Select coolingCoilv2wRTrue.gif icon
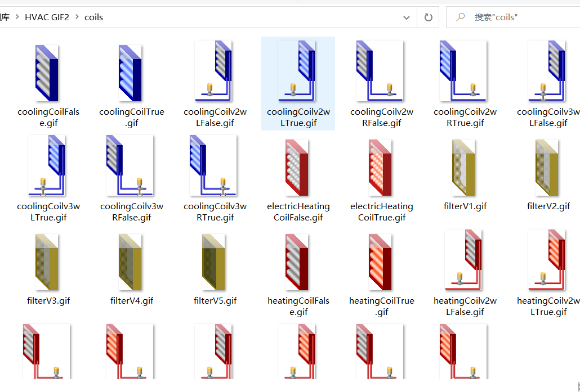Viewport: 580px width, 392px height. pos(463,70)
